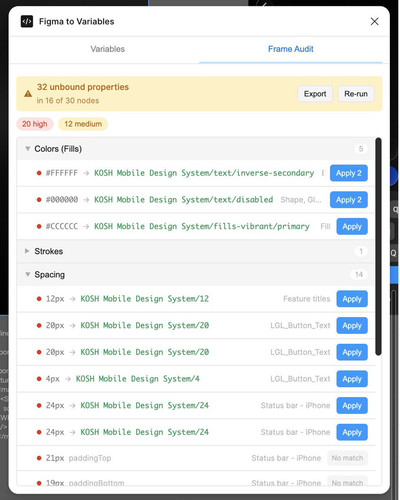Click KOSH Mobile Design System/12 variable name

pos(144,299)
